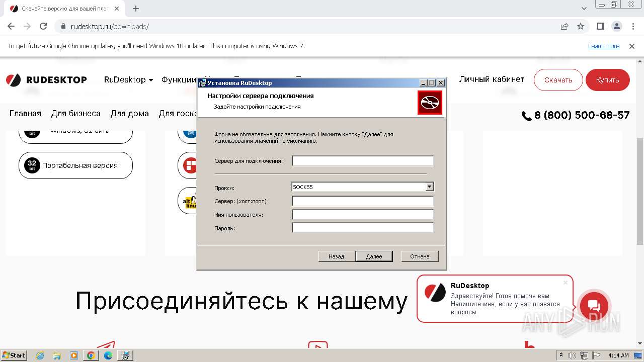Click the Далее button in installer
The height and width of the screenshot is (362, 644).
tap(374, 256)
